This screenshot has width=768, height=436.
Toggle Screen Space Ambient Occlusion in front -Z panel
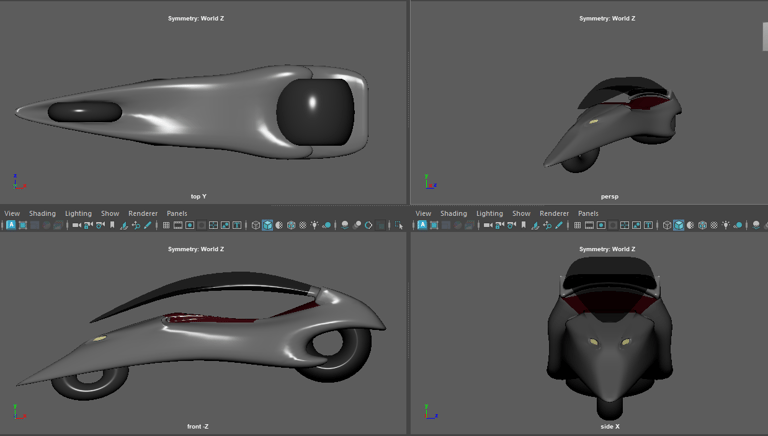(345, 225)
